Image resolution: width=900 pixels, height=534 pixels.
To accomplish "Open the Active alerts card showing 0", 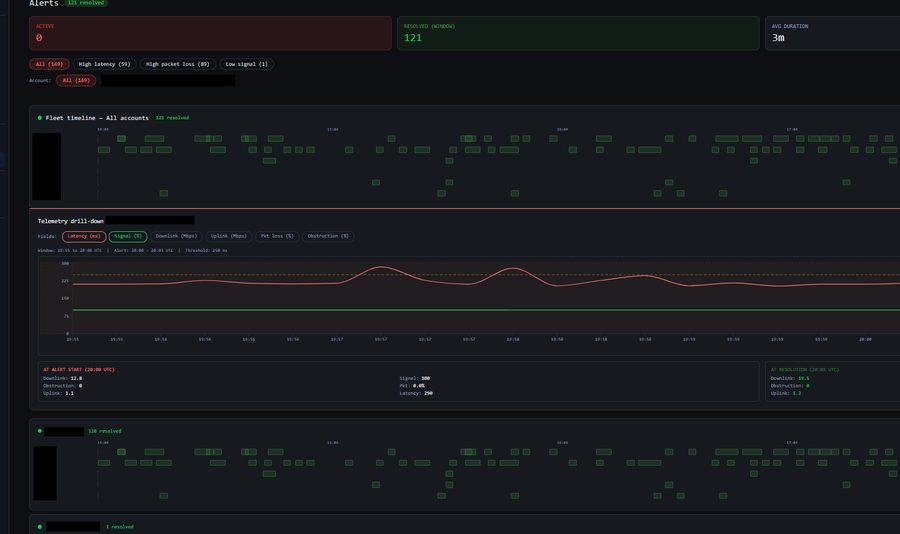I will 210,33.
